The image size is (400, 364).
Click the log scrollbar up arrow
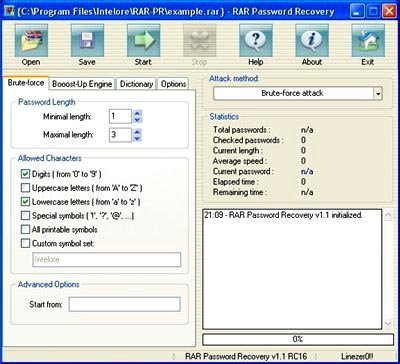click(388, 216)
